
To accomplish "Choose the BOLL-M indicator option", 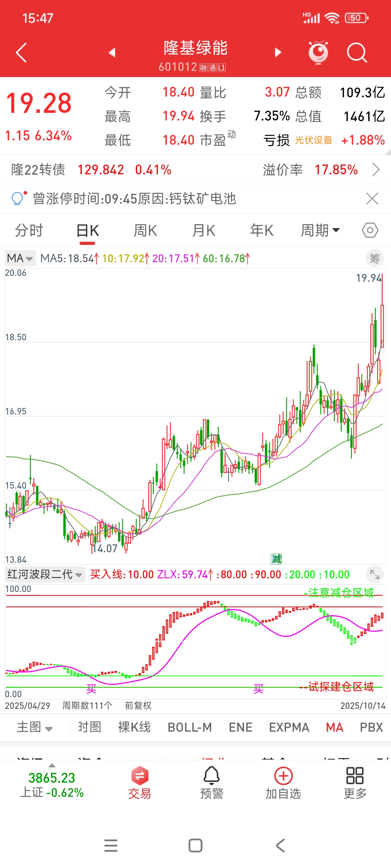I will [190, 727].
